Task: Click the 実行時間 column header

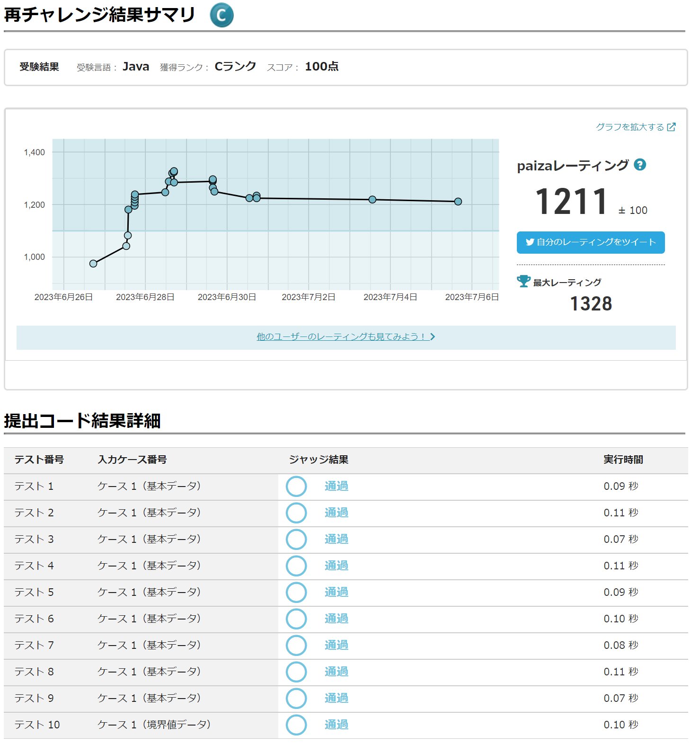Action: pyautogui.click(x=623, y=460)
